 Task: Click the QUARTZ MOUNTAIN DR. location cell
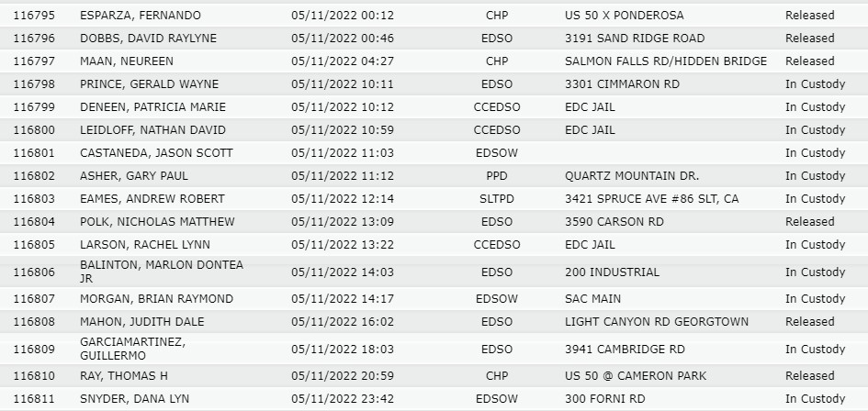[632, 176]
